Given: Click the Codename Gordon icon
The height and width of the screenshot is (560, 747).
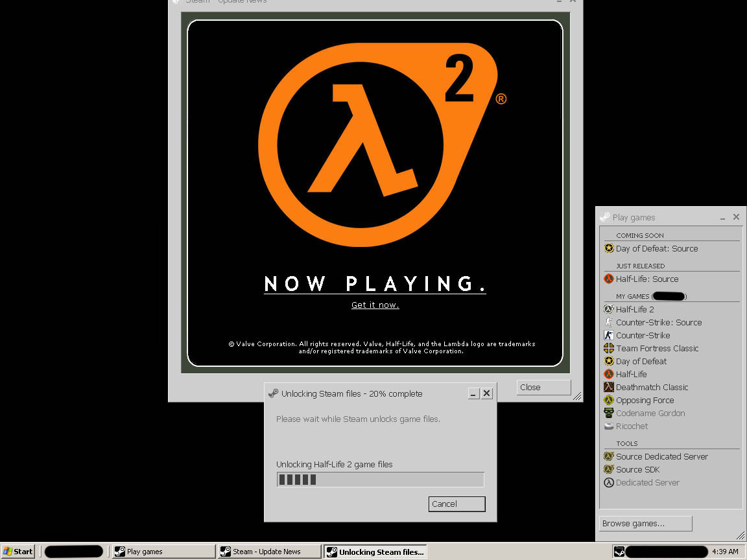Looking at the screenshot, I should [x=609, y=413].
